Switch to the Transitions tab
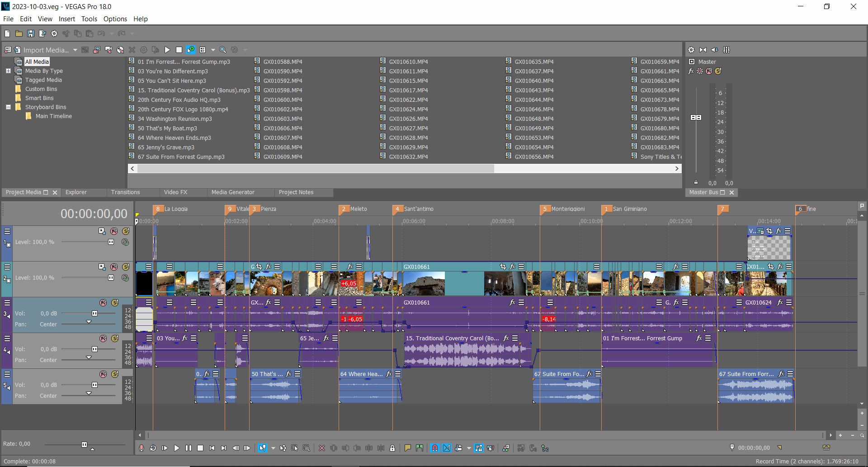Image resolution: width=868 pixels, height=467 pixels. pyautogui.click(x=125, y=192)
